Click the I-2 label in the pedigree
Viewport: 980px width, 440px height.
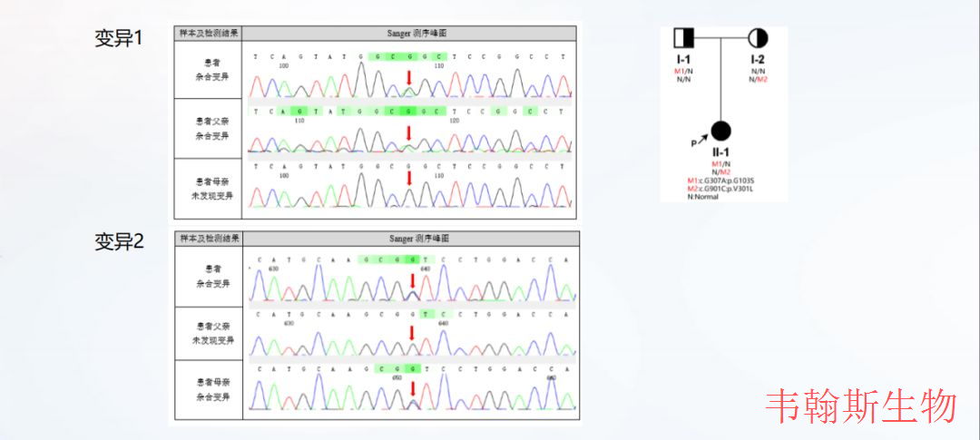(757, 59)
